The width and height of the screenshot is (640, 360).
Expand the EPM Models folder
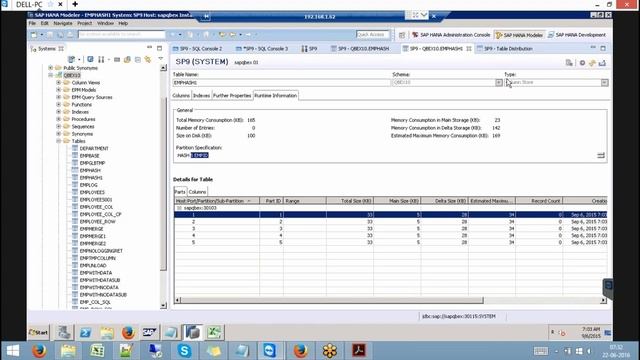pyautogui.click(x=59, y=90)
